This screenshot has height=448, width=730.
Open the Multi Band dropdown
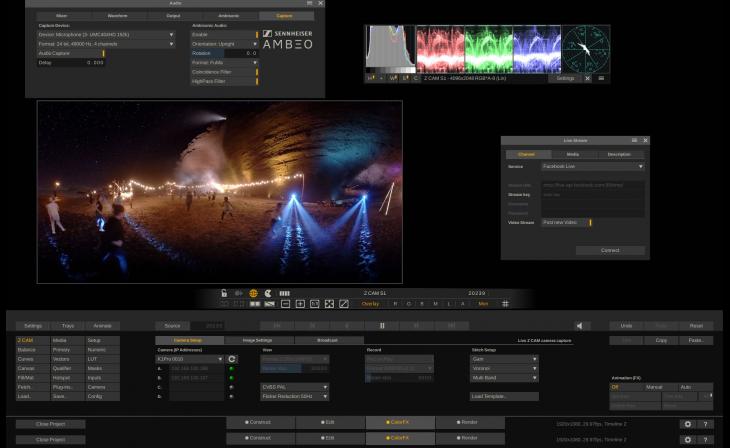[504, 378]
